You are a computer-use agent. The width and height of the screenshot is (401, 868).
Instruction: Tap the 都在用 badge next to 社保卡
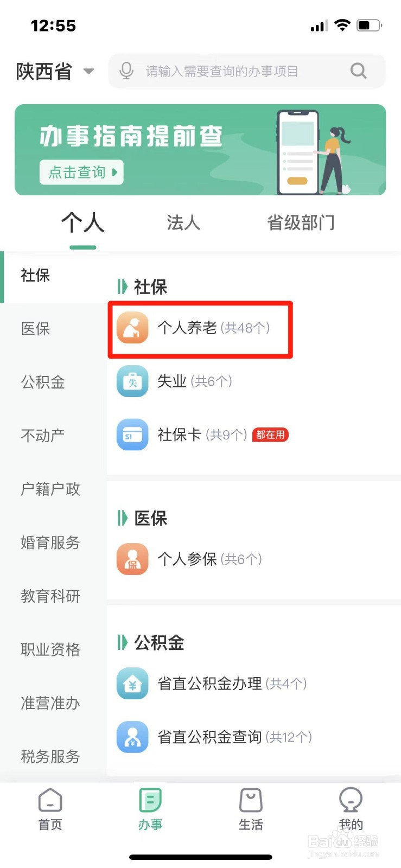(270, 435)
